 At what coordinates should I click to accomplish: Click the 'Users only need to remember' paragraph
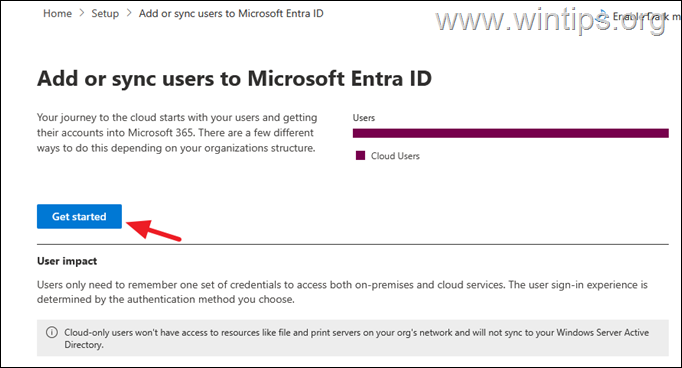coord(342,292)
